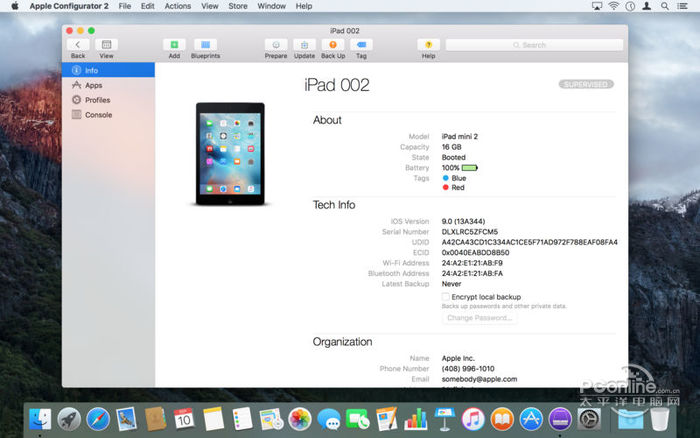700x438 pixels.
Task: Open Blueprints from the toolbar
Action: [205, 45]
